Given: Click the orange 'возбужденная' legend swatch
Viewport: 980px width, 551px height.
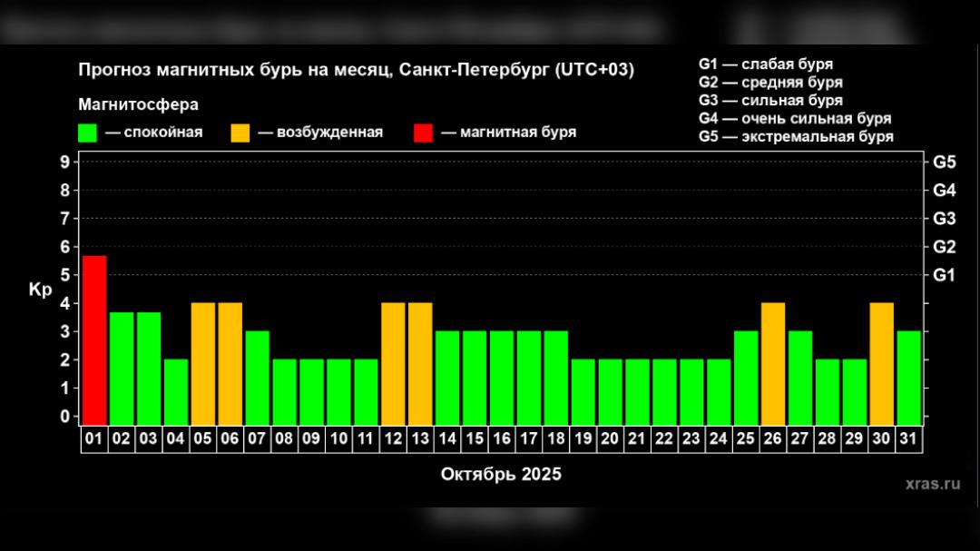Looking at the screenshot, I should click(x=240, y=133).
